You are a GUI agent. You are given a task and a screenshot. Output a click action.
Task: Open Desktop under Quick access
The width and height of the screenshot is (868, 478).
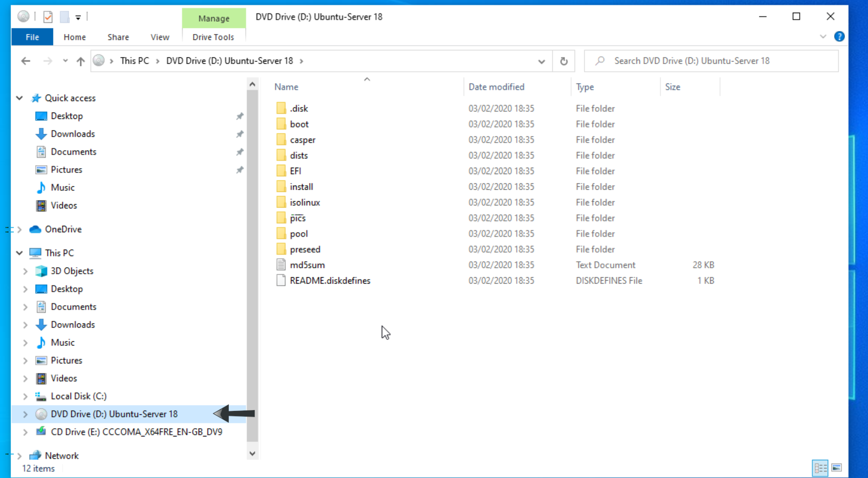[x=67, y=116]
